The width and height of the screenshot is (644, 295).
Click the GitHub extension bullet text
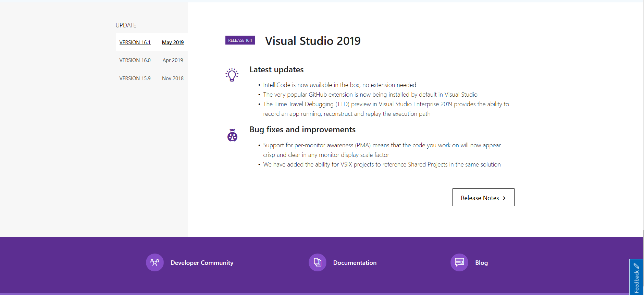coord(370,95)
